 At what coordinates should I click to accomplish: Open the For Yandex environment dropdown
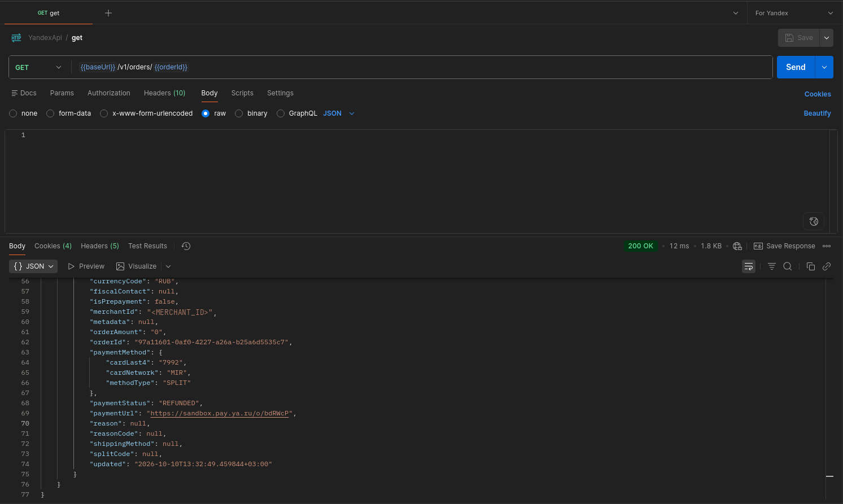(794, 13)
